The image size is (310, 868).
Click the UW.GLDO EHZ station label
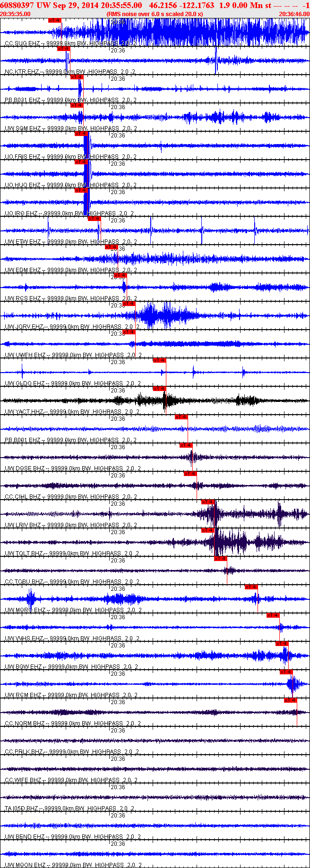click(x=25, y=383)
